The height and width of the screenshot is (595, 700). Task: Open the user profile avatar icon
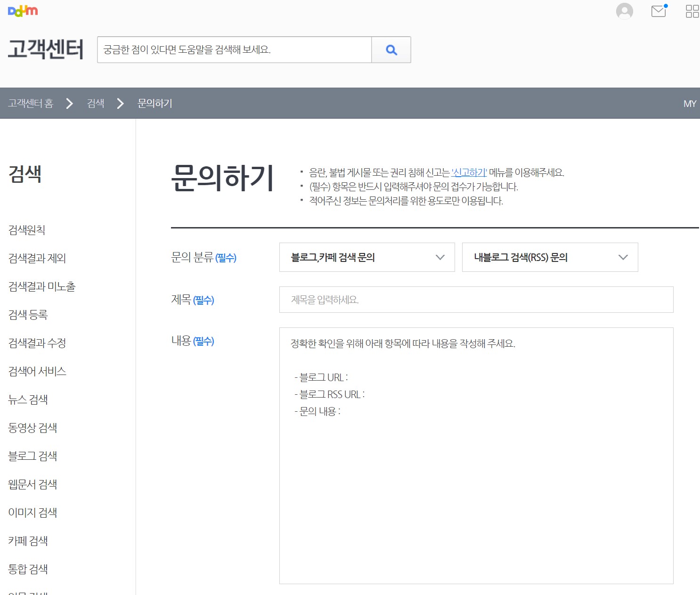625,11
